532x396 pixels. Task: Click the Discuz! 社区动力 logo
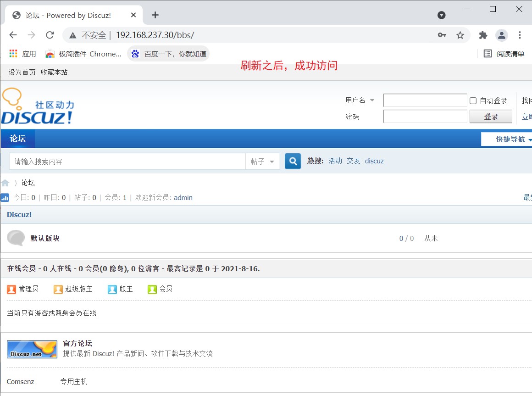(37, 106)
